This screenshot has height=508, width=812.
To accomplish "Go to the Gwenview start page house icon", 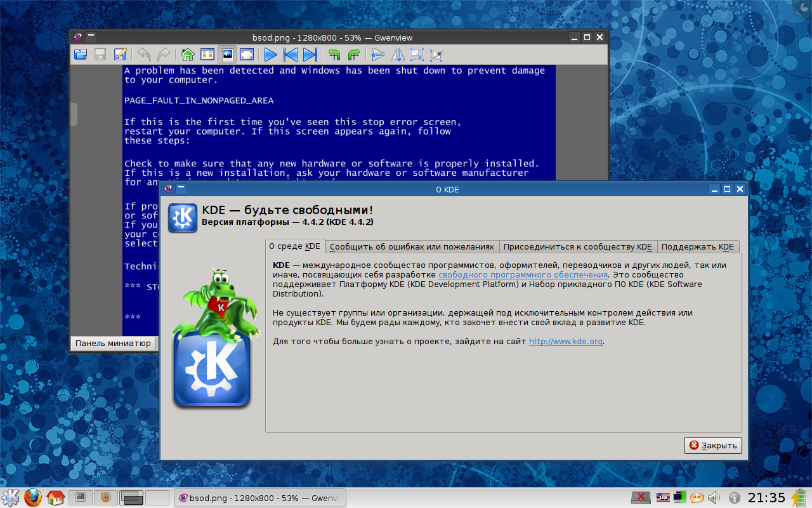I will coord(187,55).
